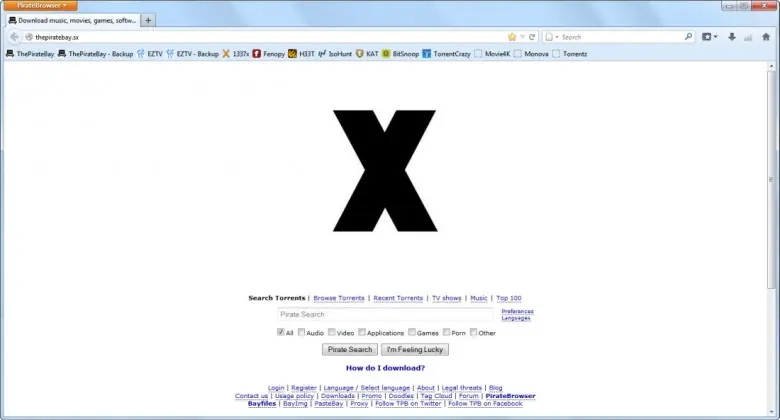
Task: Open the EZTV bookmark
Action: (150, 54)
